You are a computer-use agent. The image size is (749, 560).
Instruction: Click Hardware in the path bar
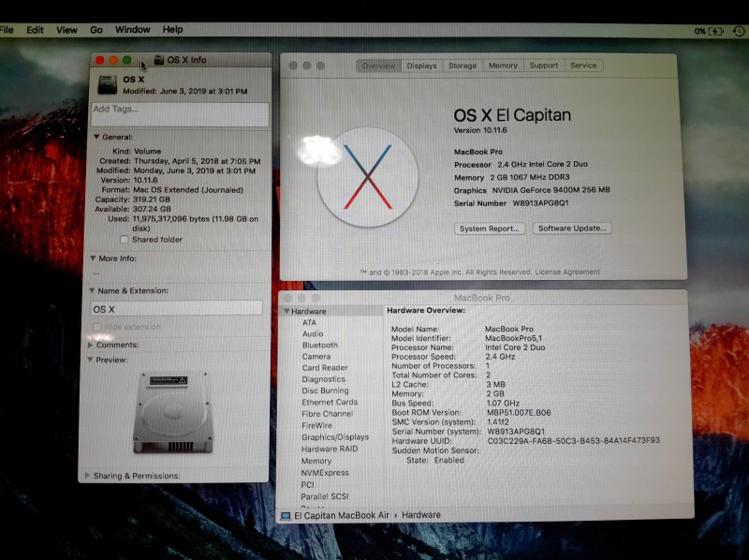pos(420,515)
